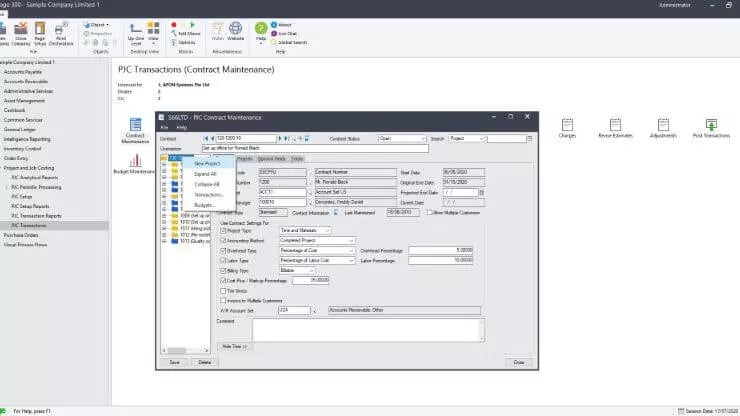
Task: Open the Adjustments desktop icon
Action: coord(663,128)
